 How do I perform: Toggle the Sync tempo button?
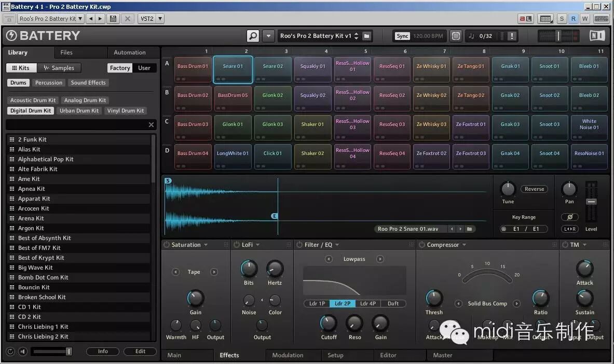[402, 36]
